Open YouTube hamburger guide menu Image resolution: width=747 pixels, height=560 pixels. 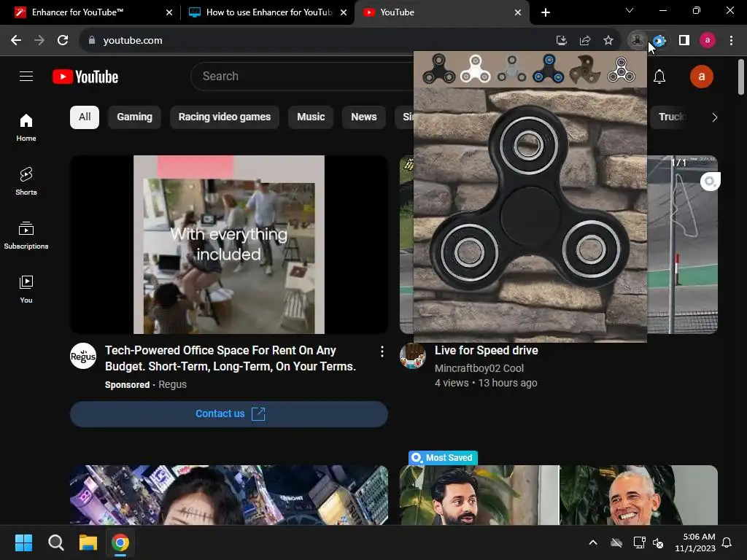click(26, 76)
